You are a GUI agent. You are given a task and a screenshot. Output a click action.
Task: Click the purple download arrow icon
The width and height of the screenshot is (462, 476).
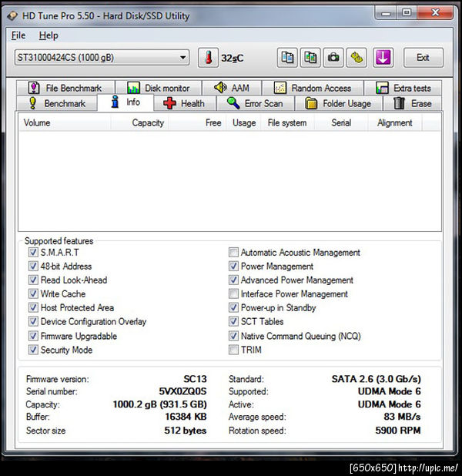coord(383,57)
